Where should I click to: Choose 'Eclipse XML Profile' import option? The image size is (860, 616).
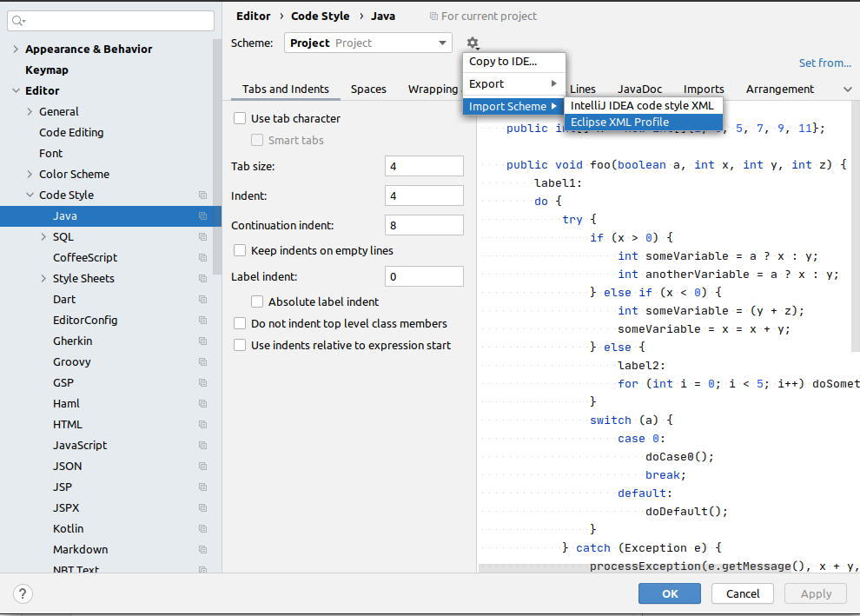643,122
